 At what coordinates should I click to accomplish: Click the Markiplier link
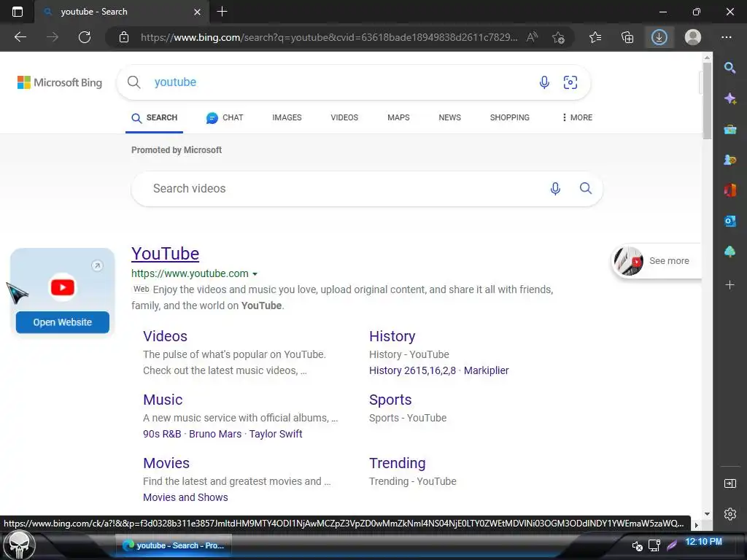coord(486,370)
